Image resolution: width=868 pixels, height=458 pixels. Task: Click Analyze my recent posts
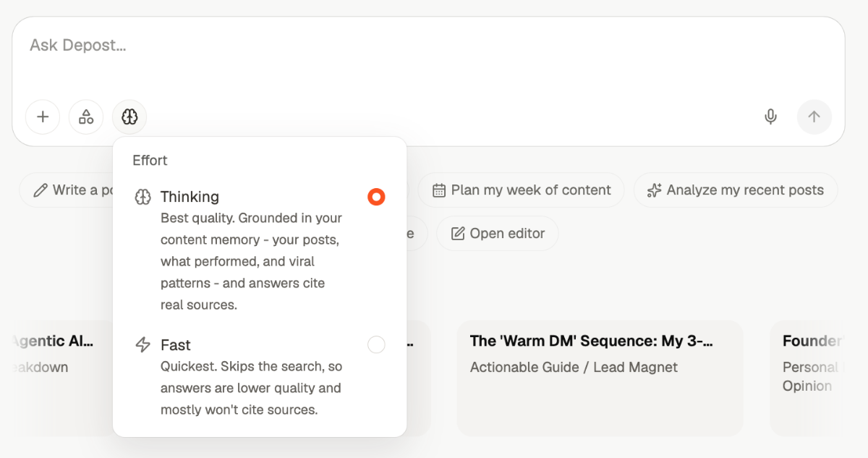click(x=736, y=190)
